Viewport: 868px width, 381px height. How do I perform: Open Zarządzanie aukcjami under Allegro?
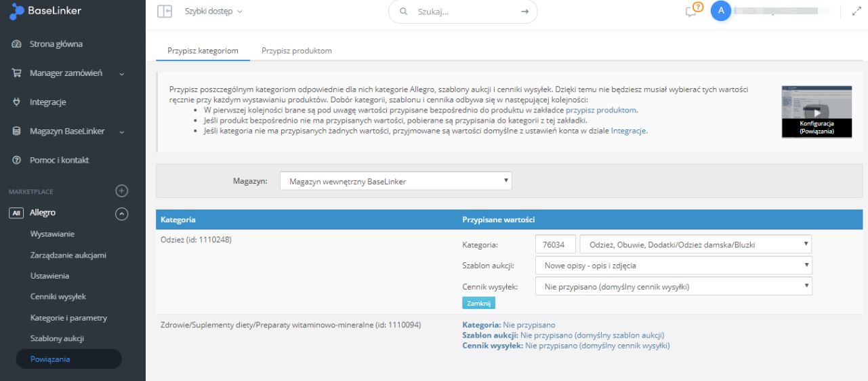point(68,255)
